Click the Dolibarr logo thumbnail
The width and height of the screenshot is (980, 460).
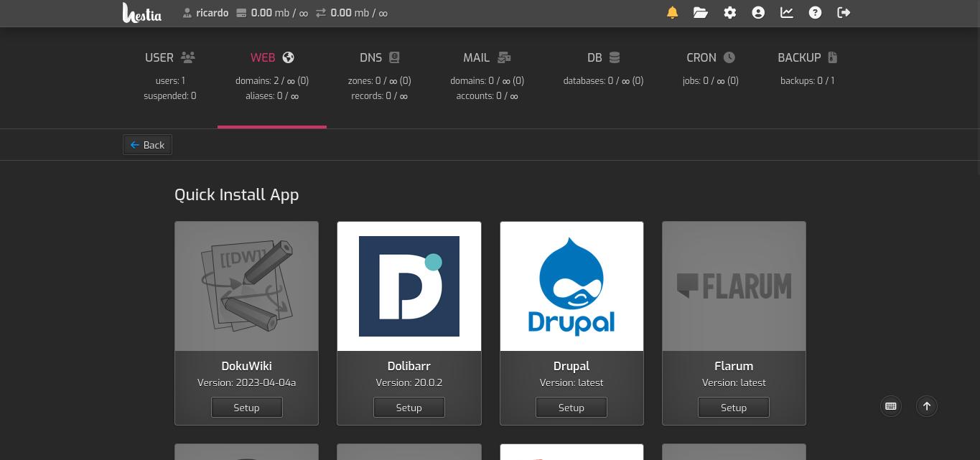(409, 286)
